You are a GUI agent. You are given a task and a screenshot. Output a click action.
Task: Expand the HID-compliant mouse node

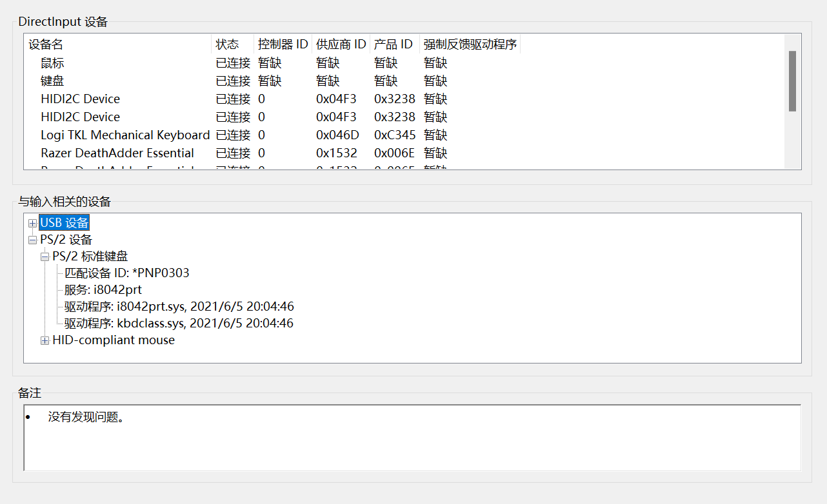(x=45, y=340)
